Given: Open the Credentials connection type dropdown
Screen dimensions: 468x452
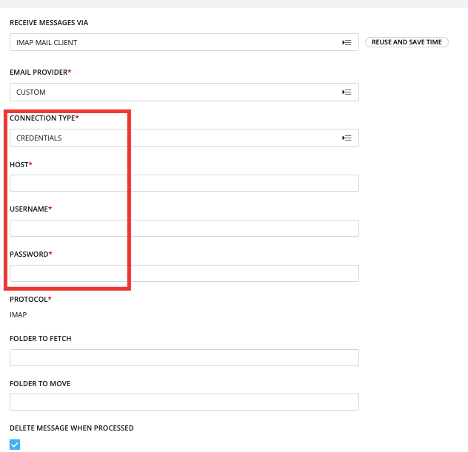Looking at the screenshot, I should pos(184,138).
